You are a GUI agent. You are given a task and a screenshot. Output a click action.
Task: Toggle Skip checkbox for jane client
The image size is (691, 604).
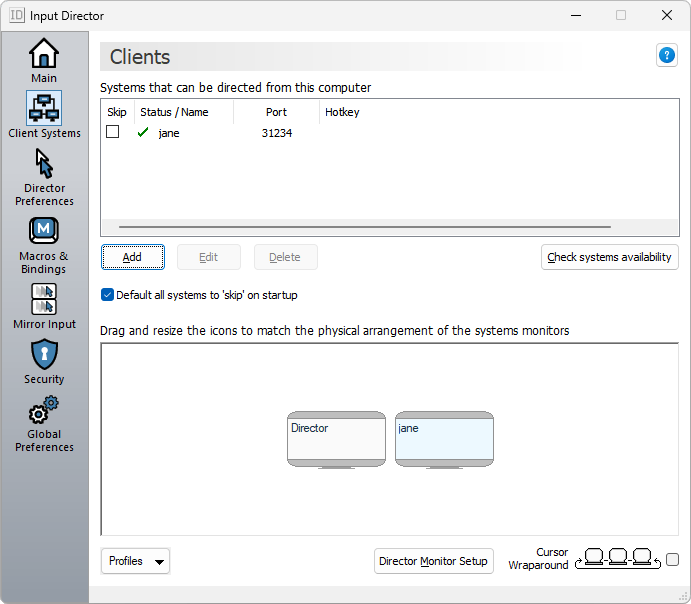pyautogui.click(x=113, y=132)
